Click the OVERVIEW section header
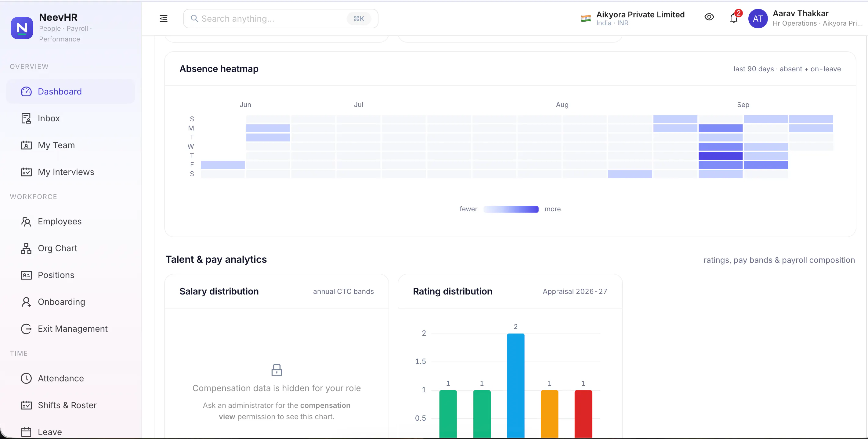 [29, 67]
